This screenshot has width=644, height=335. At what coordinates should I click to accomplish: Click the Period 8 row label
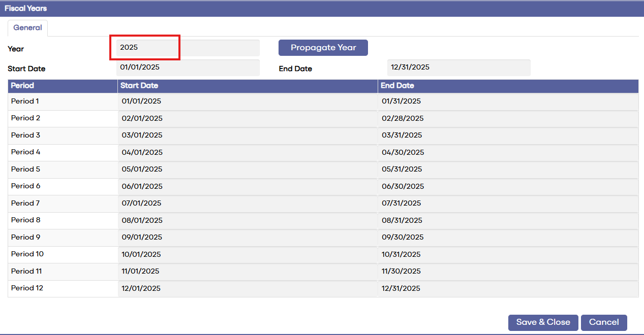tap(25, 220)
